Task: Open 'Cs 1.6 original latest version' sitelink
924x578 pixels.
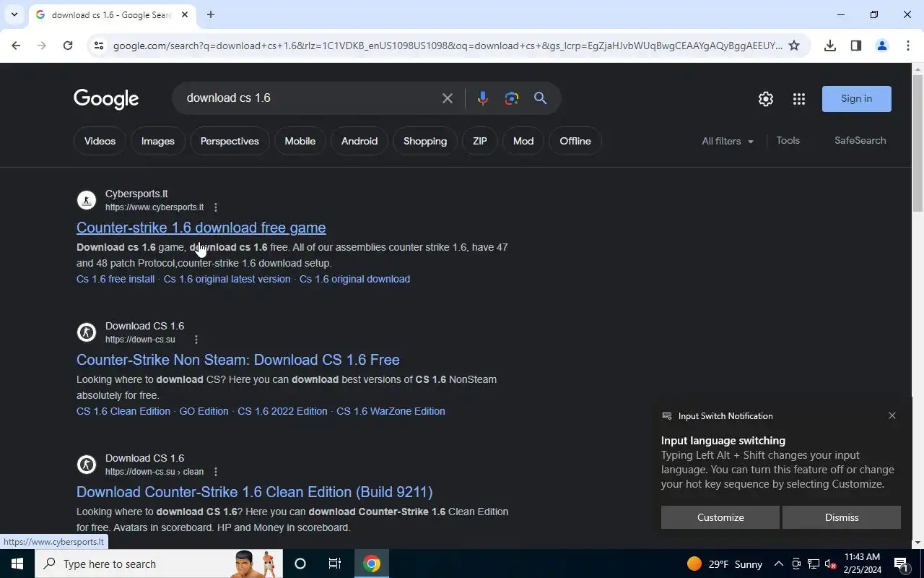Action: pyautogui.click(x=227, y=279)
